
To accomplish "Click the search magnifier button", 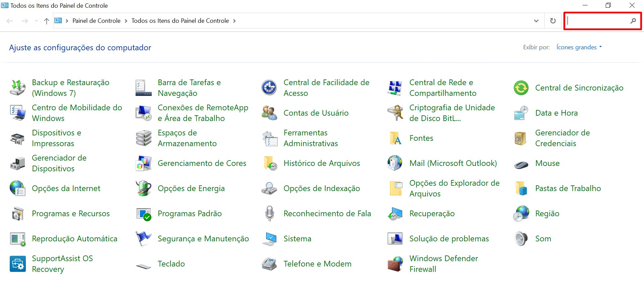I will click(633, 21).
